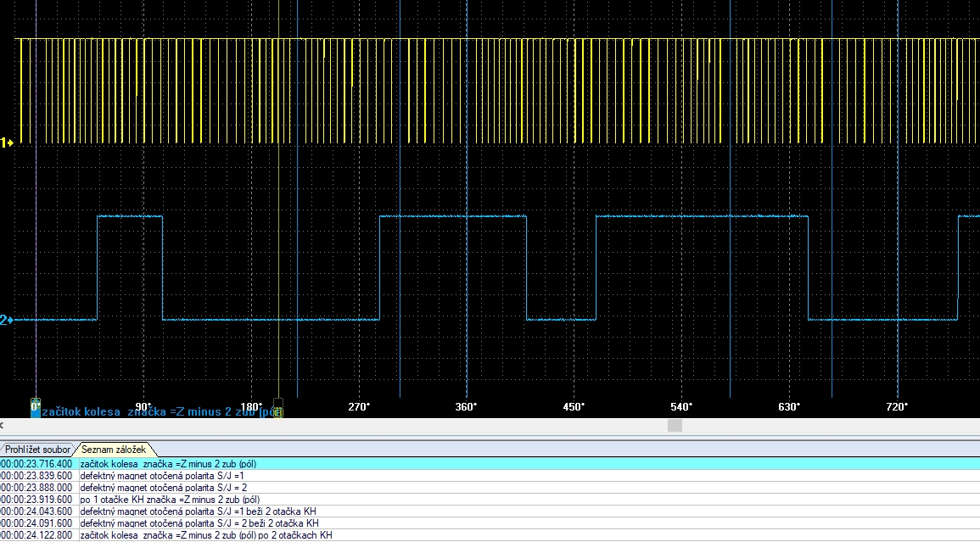Click the 450° axis label

574,407
